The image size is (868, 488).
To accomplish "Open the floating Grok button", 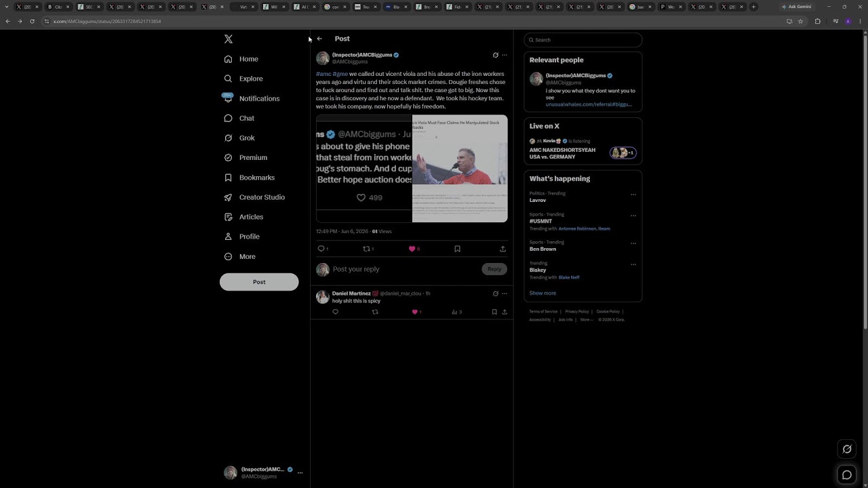I will pyautogui.click(x=847, y=449).
